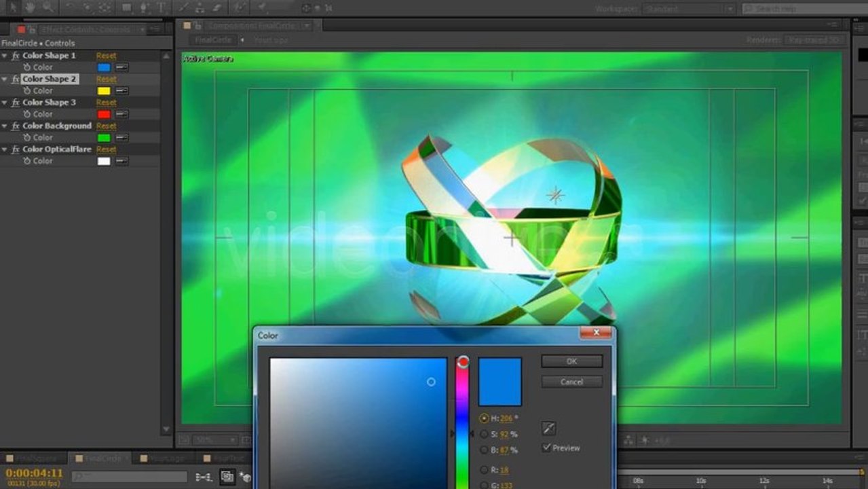This screenshot has width=868, height=489.
Task: Pick eyedropper next to Color Background swatch
Action: click(121, 137)
